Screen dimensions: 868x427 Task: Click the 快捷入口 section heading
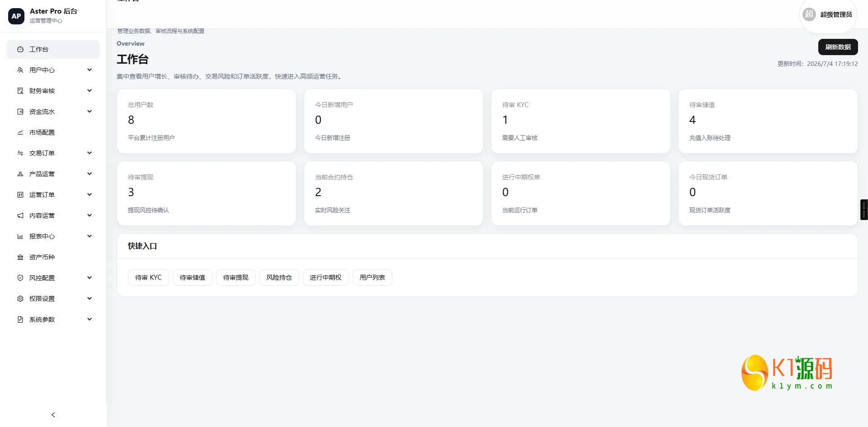click(142, 246)
